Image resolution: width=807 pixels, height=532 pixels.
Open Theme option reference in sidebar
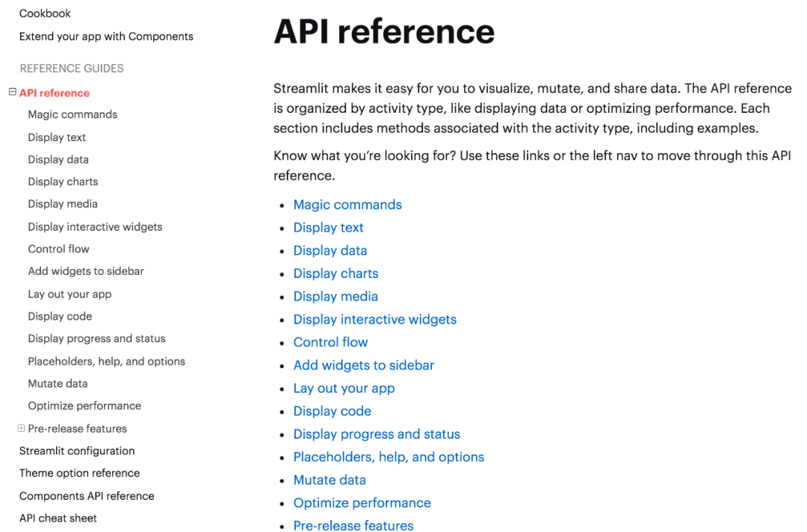79,473
